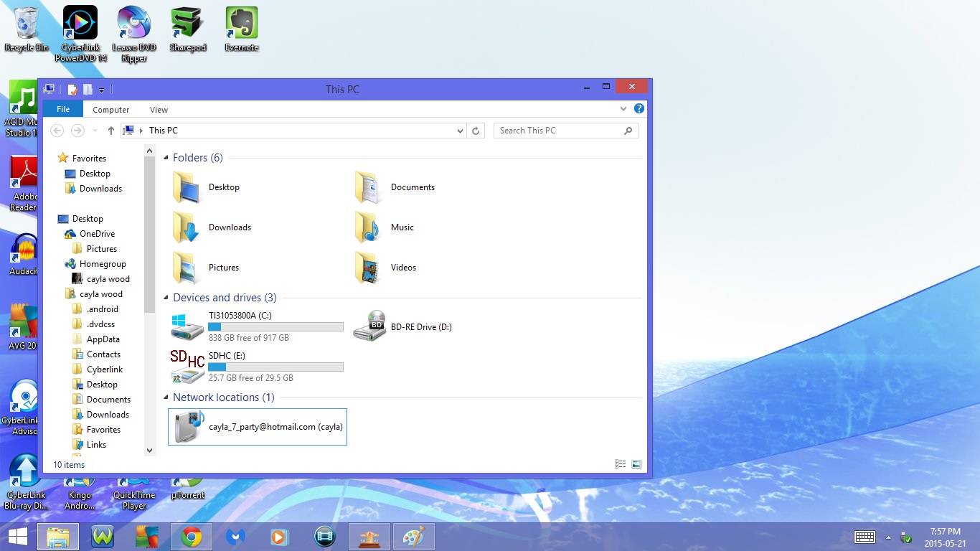Click the C: drive capacity bar
The height and width of the screenshot is (551, 980).
pyautogui.click(x=275, y=327)
